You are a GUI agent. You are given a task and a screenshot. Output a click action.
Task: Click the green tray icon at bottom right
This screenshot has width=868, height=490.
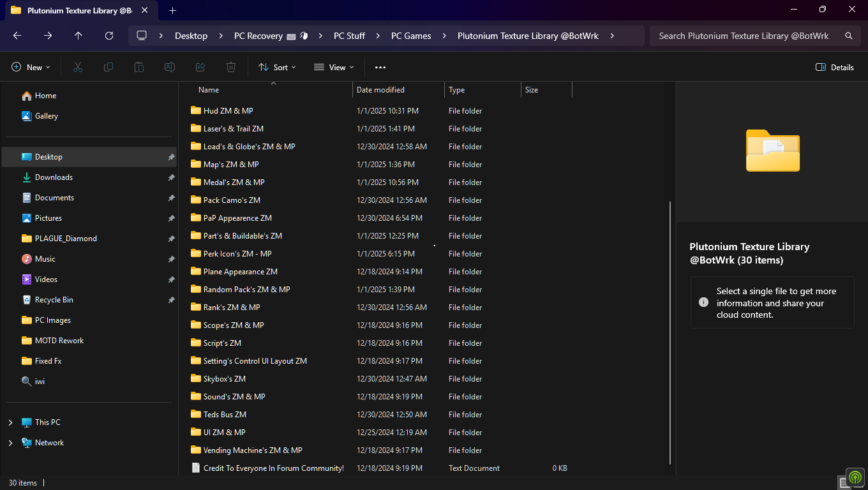(x=854, y=478)
